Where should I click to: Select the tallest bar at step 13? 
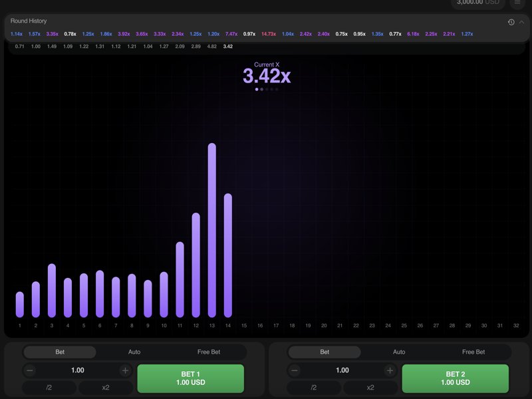click(x=211, y=230)
